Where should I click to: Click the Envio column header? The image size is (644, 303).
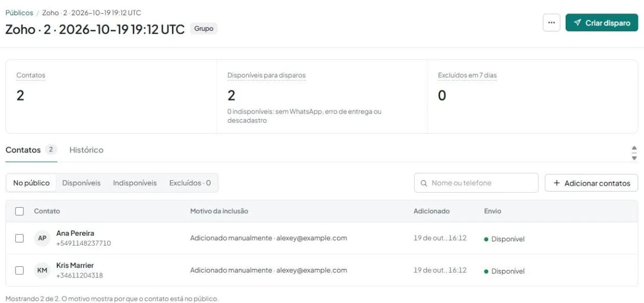[x=493, y=211]
